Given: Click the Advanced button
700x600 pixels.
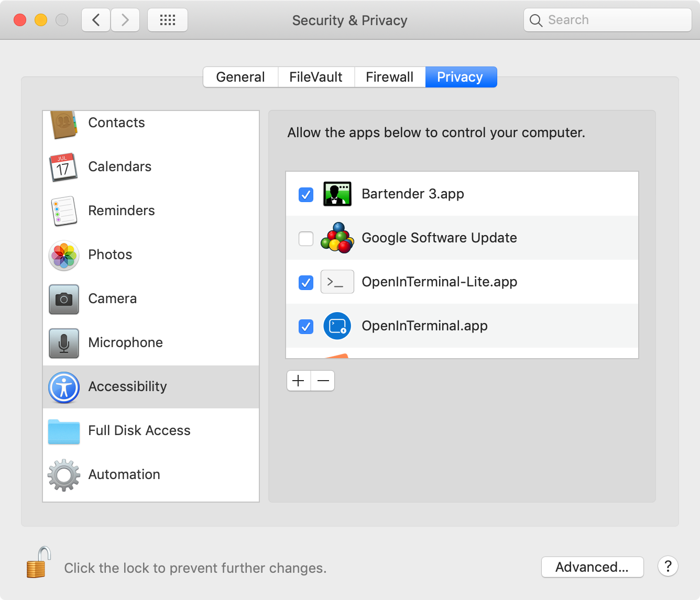Looking at the screenshot, I should click(592, 567).
